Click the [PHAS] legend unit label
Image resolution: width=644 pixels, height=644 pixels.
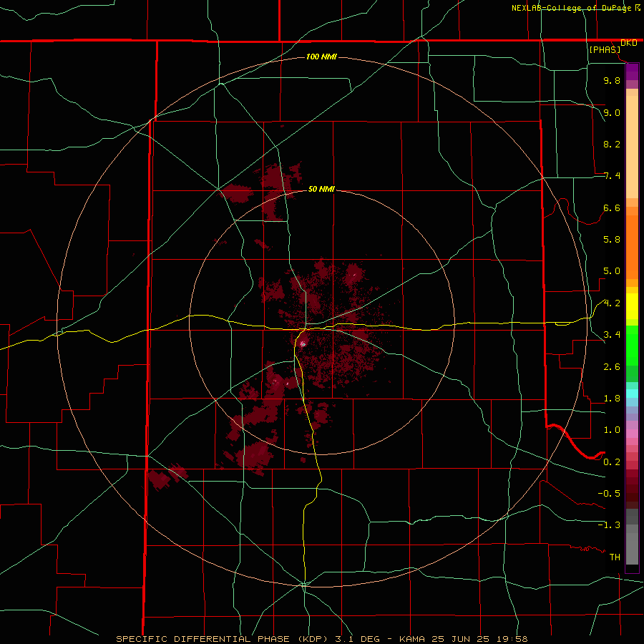pyautogui.click(x=605, y=49)
